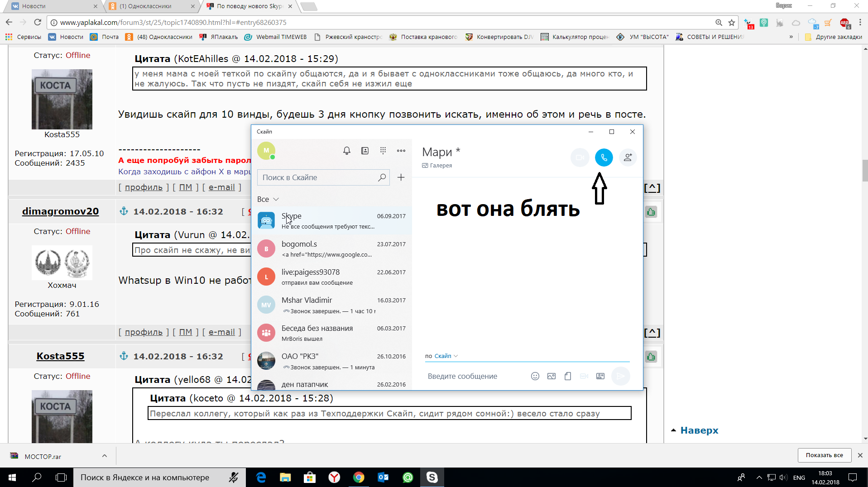Open my Skype profile avatar
Image resolution: width=868 pixels, height=487 pixels.
(266, 151)
